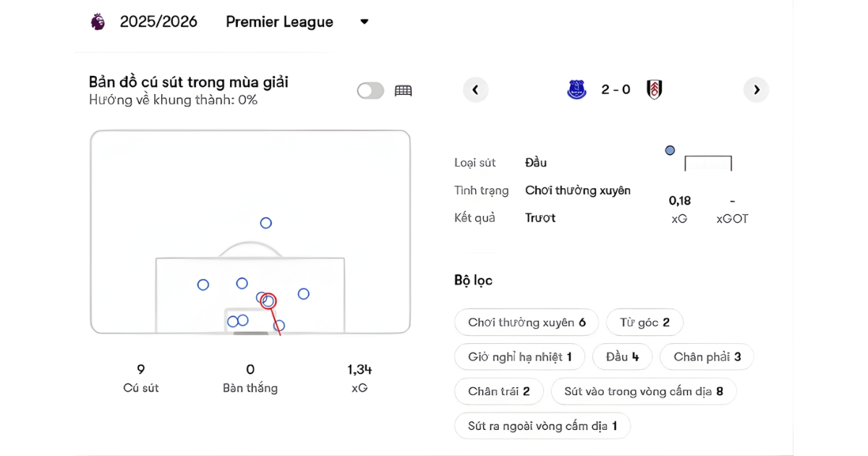Screen dimensions: 868x456
Task: Click the blue dot beside goal frame diagram
Action: 670,151
